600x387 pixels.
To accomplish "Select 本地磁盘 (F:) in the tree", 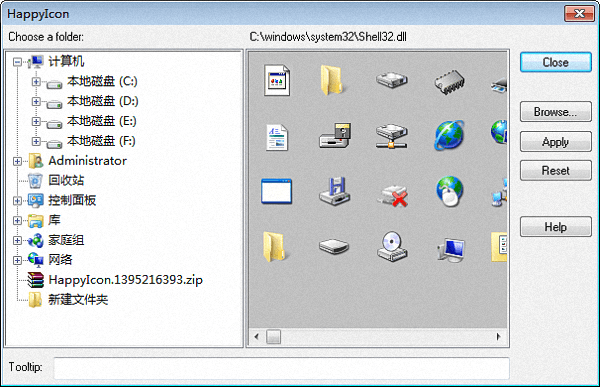I will click(101, 141).
